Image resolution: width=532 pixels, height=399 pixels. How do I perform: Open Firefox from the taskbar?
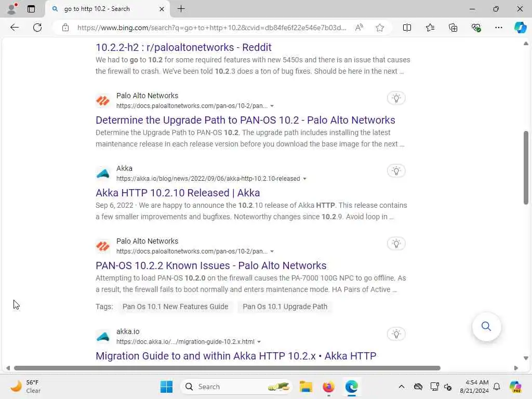328,387
